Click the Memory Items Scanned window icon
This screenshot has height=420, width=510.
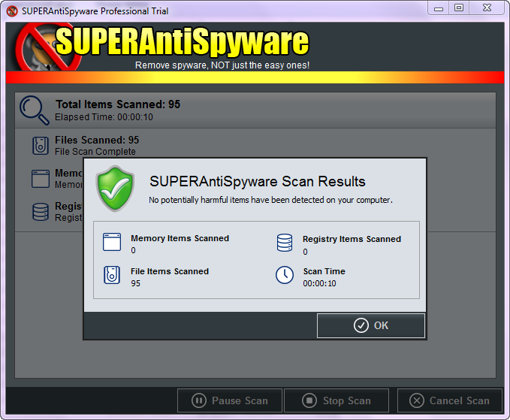coord(112,242)
